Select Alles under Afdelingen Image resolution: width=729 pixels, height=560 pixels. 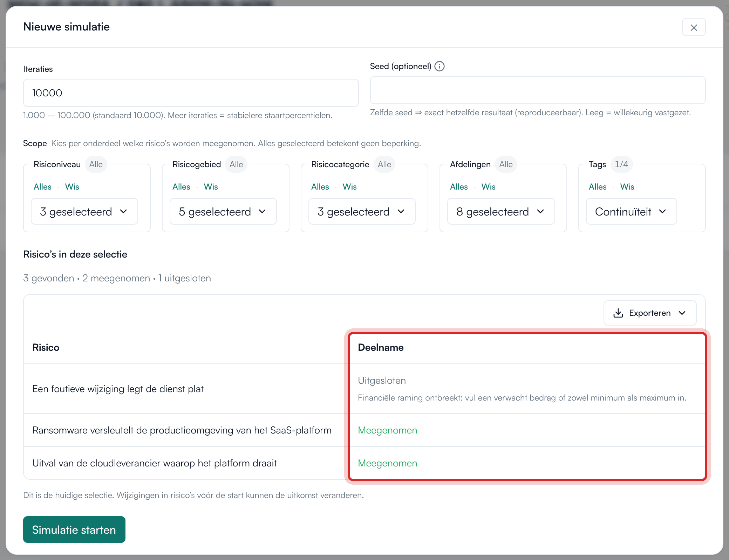pyautogui.click(x=459, y=187)
